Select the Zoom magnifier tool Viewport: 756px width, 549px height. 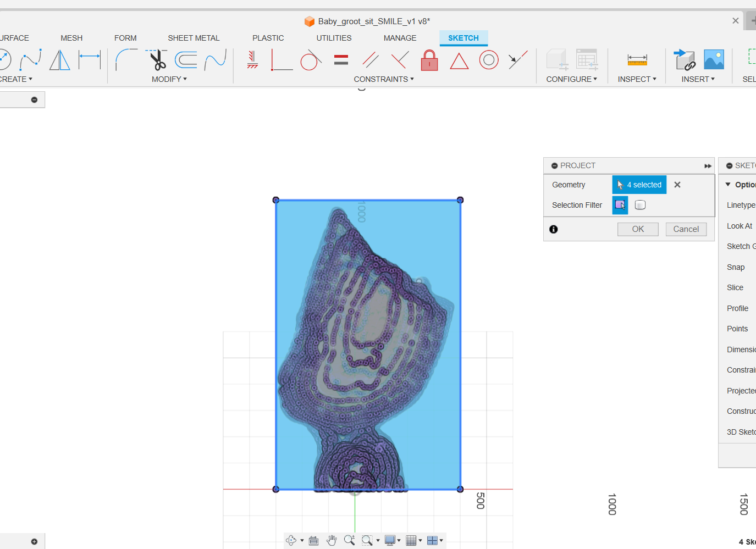(x=349, y=540)
